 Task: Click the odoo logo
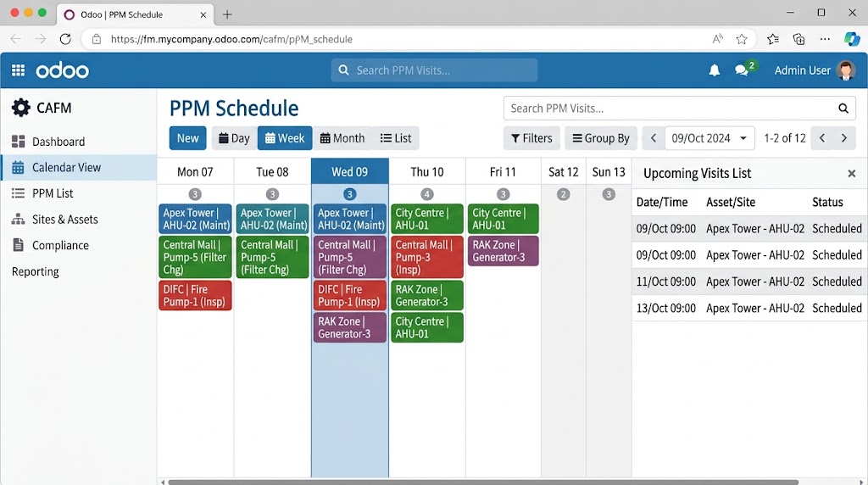(x=62, y=71)
